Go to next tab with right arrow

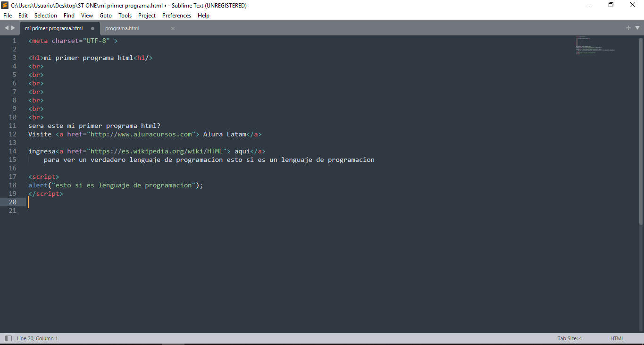point(13,28)
